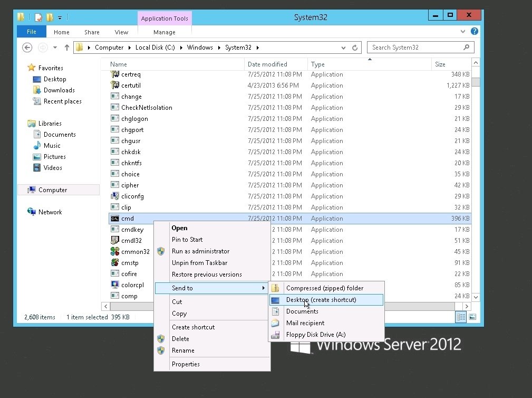Click the Back navigation arrow
Viewport: 532px width, 398px height.
tap(27, 48)
